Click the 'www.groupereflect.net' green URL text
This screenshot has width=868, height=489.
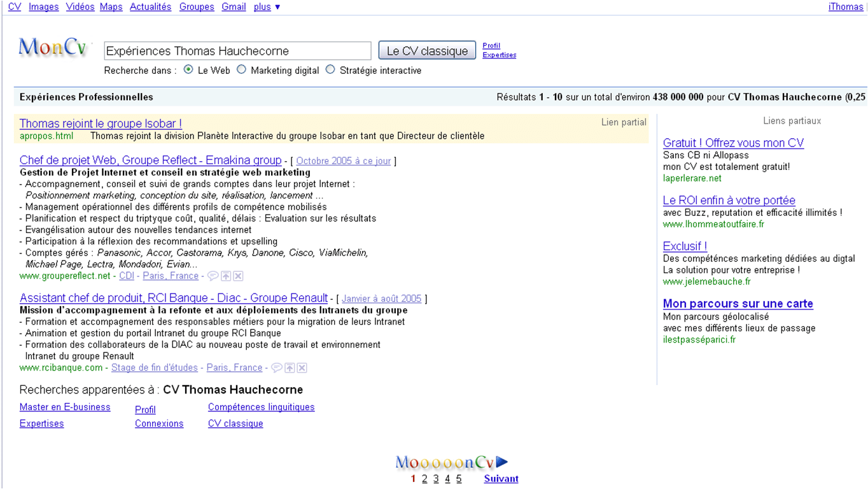[65, 276]
